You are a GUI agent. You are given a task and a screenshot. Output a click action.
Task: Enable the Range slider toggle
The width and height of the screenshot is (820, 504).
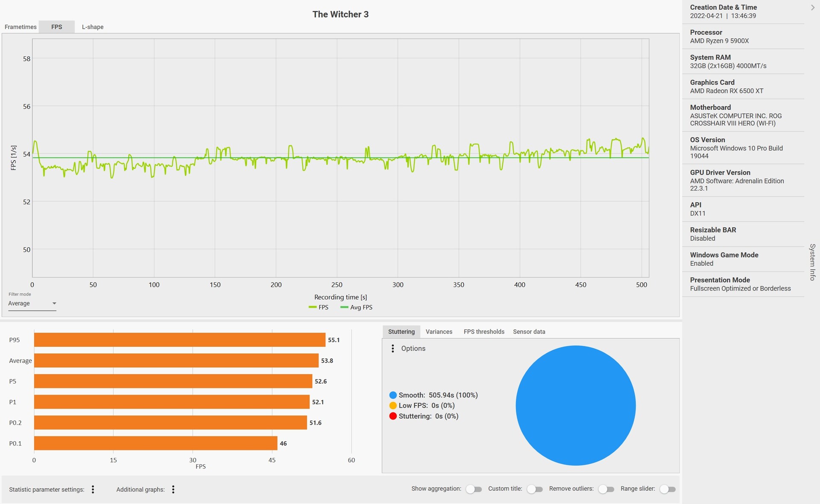[x=667, y=489]
